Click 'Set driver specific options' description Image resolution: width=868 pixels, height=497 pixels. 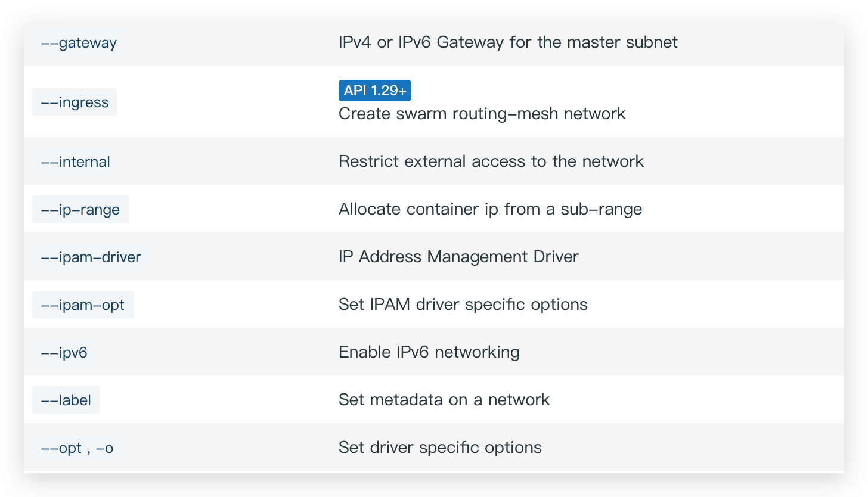(440, 448)
